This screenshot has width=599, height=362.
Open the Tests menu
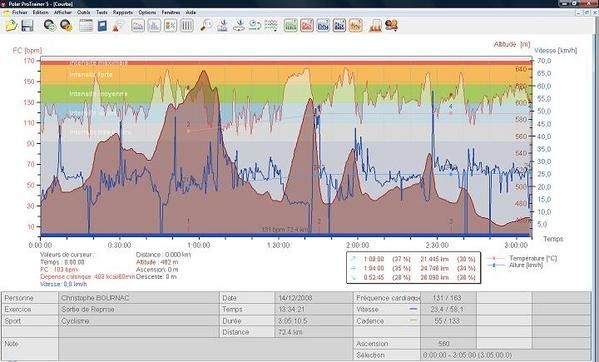[102, 13]
